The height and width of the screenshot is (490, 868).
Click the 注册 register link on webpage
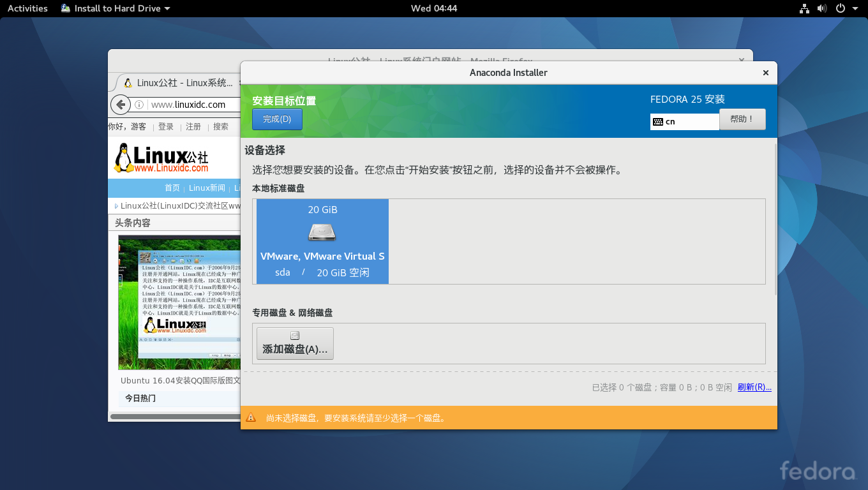pyautogui.click(x=193, y=127)
